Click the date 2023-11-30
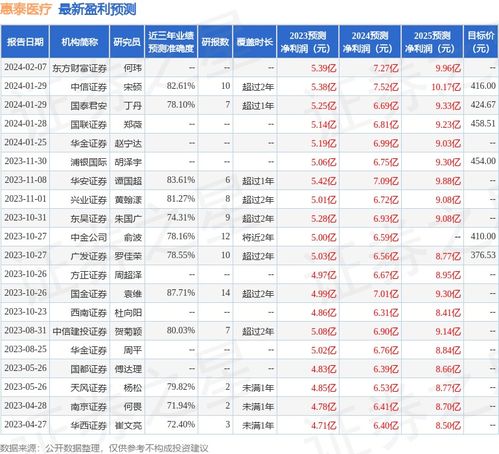Screen dimensions: 499x454 (25, 161)
